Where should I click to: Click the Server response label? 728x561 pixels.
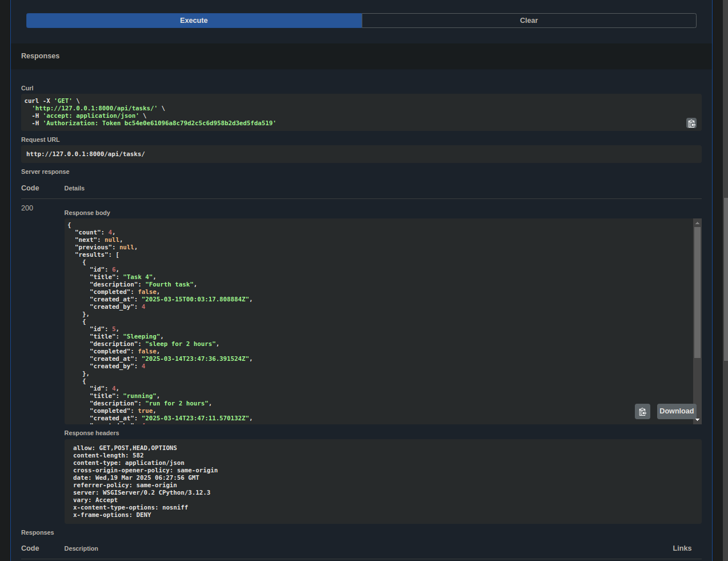[45, 172]
